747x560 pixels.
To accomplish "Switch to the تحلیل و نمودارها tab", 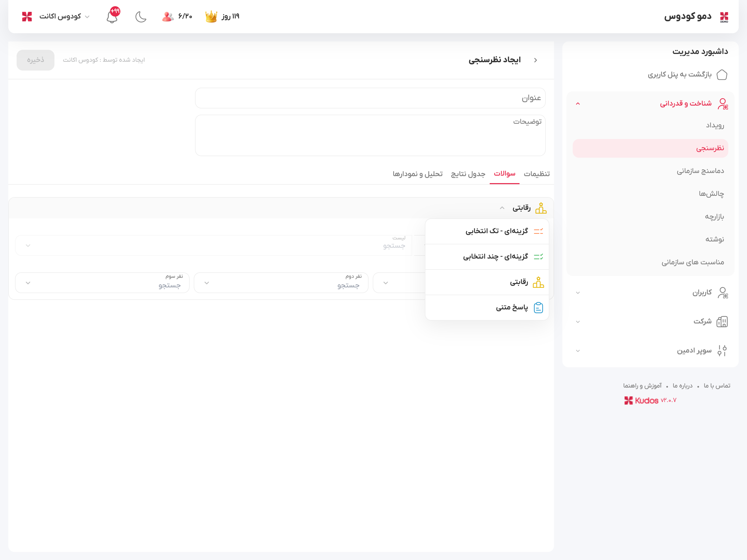I will [x=417, y=174].
